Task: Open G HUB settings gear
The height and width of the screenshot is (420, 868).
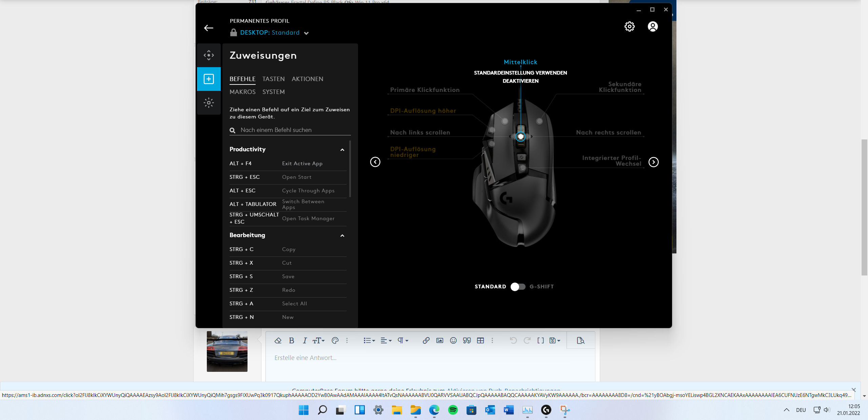Action: [629, 26]
